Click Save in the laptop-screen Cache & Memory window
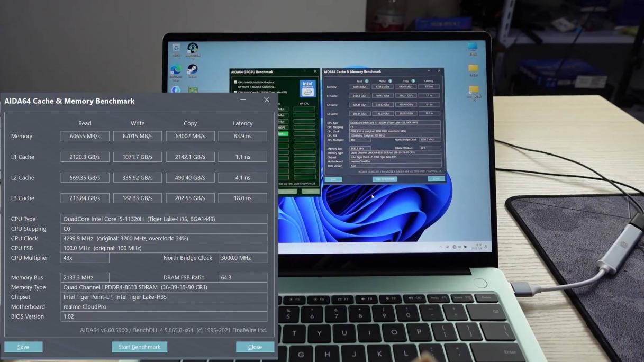 pyautogui.click(x=333, y=179)
